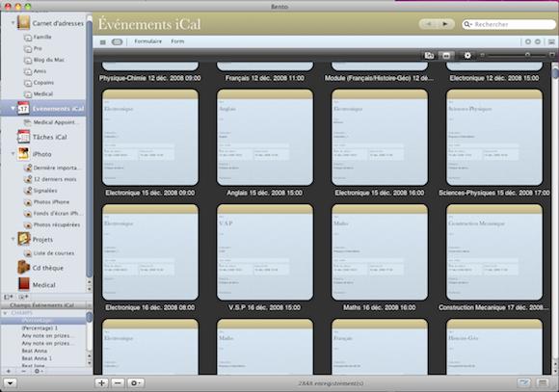Open the bottom-left corner dropdown arrow button
Image resolution: width=559 pixels, height=392 pixels.
click(10, 383)
